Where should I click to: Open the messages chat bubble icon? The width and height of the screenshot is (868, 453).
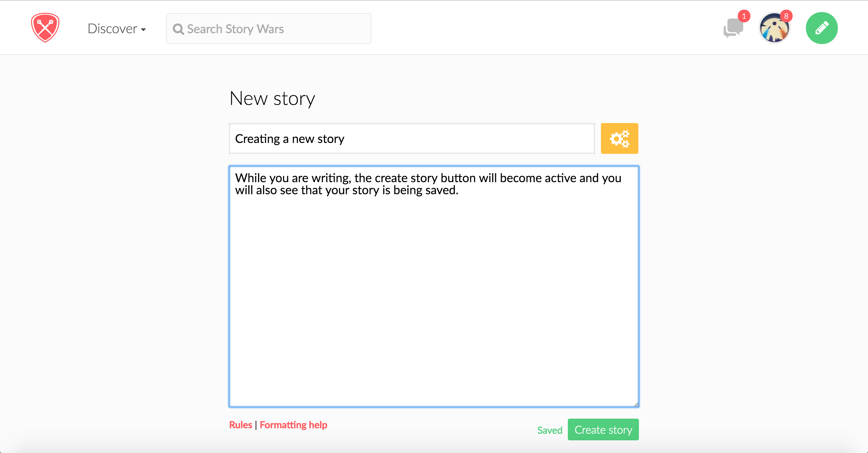point(733,28)
